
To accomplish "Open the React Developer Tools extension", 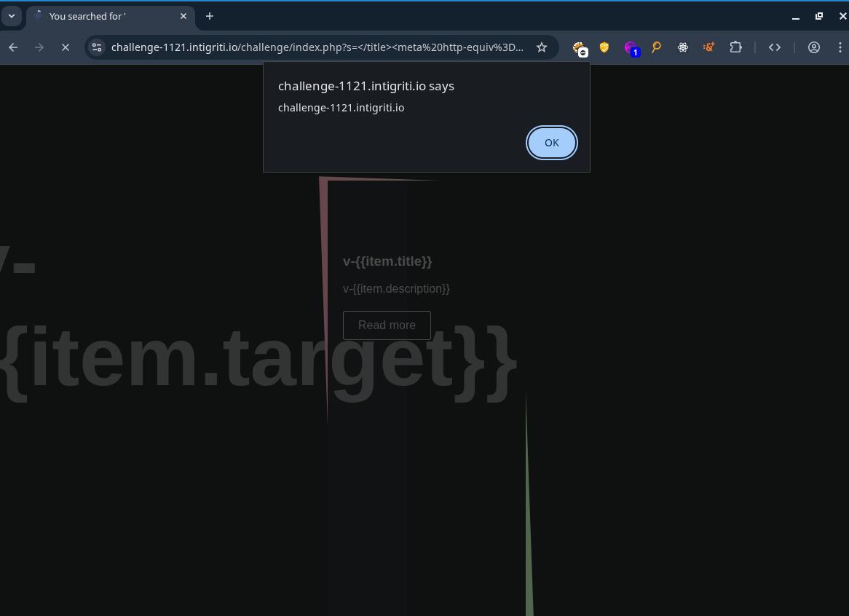I will pos(683,47).
